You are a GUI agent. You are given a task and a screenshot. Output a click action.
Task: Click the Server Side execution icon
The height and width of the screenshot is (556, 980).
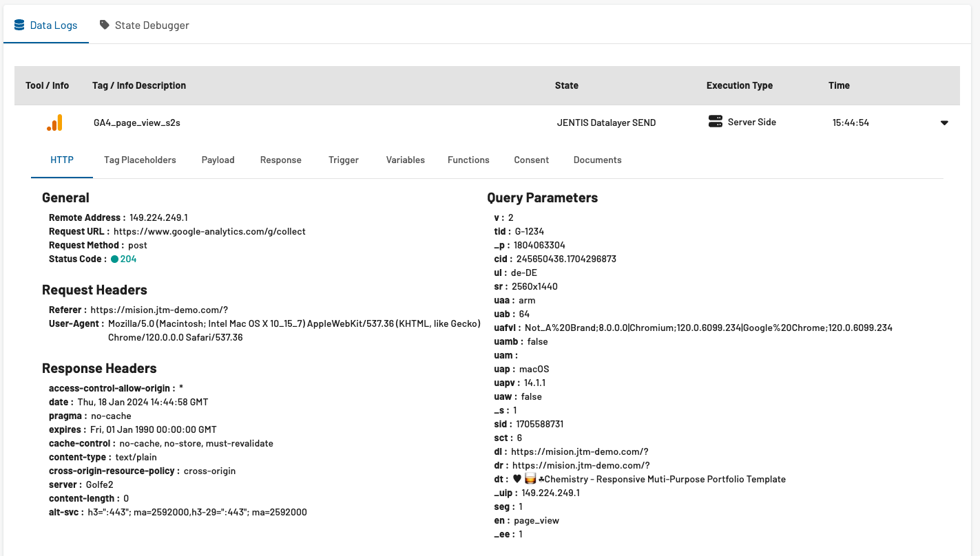pos(715,122)
